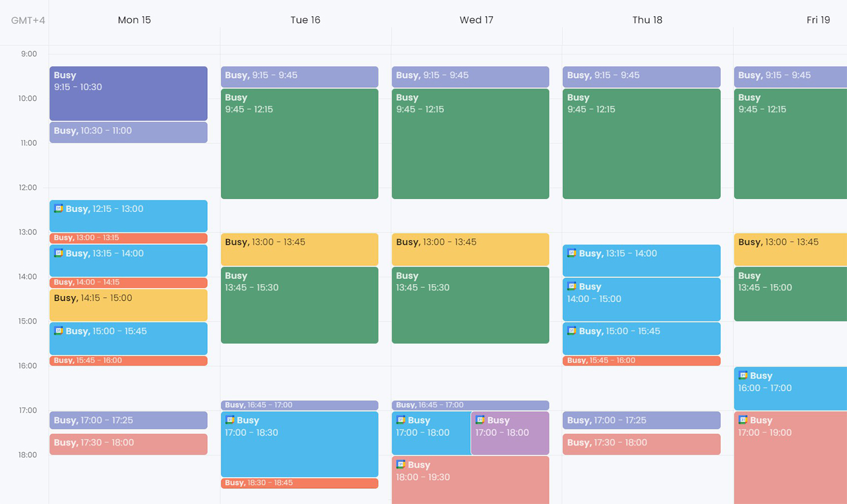This screenshot has height=504, width=847.
Task: Open Monday 13:00 - 13:15 orange event
Action: coord(128,238)
